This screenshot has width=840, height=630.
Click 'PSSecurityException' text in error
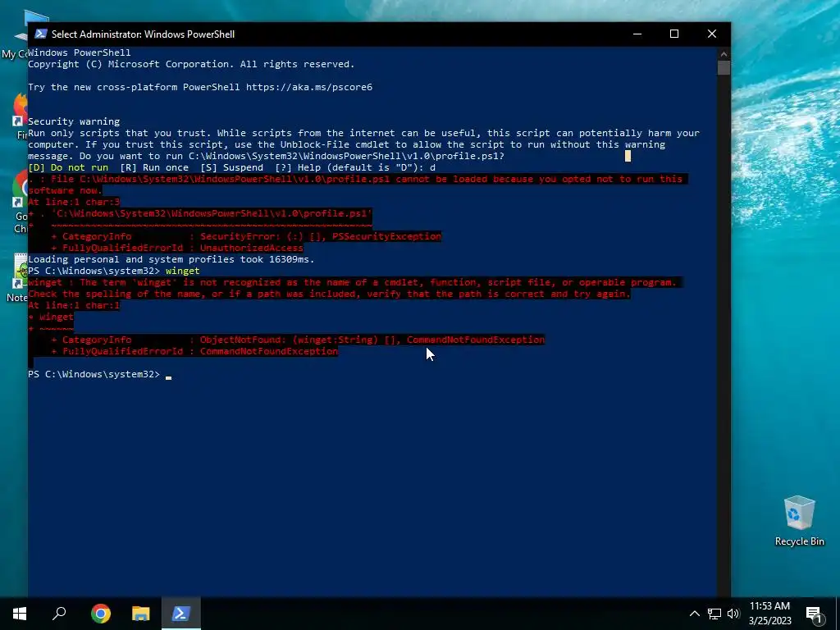pos(387,236)
